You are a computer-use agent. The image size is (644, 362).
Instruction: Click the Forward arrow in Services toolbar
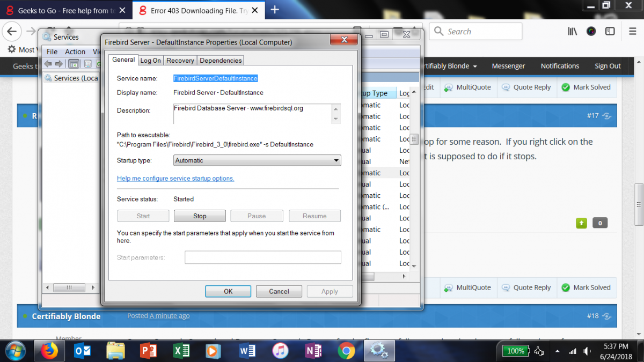[59, 64]
